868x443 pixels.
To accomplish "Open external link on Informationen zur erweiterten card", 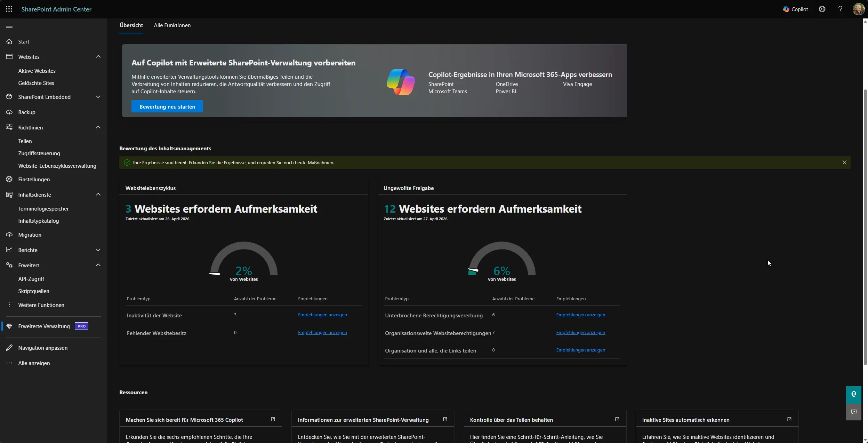I will point(445,419).
